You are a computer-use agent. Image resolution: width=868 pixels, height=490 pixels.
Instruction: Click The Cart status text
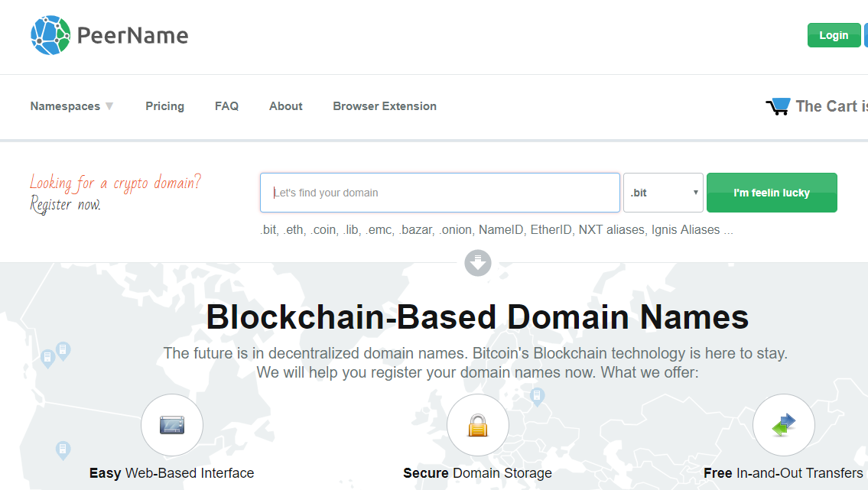point(831,106)
